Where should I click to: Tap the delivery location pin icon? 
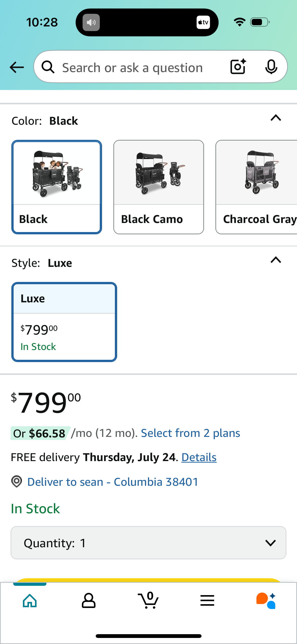point(17,481)
